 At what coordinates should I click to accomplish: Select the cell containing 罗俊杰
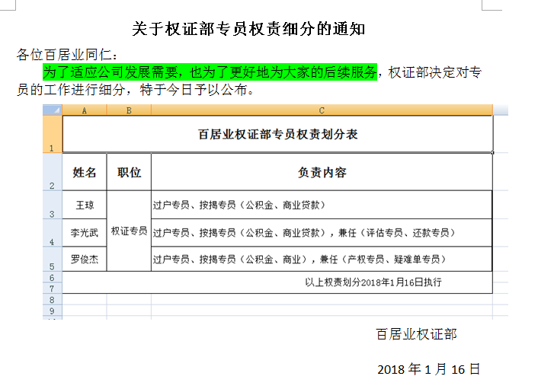(84, 260)
